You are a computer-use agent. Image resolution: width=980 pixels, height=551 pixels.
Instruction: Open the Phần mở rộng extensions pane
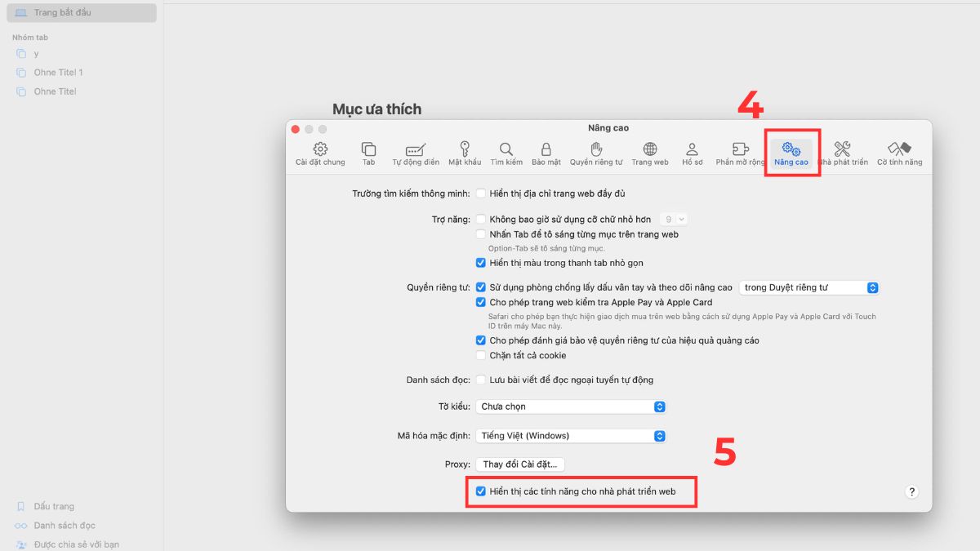click(x=741, y=153)
